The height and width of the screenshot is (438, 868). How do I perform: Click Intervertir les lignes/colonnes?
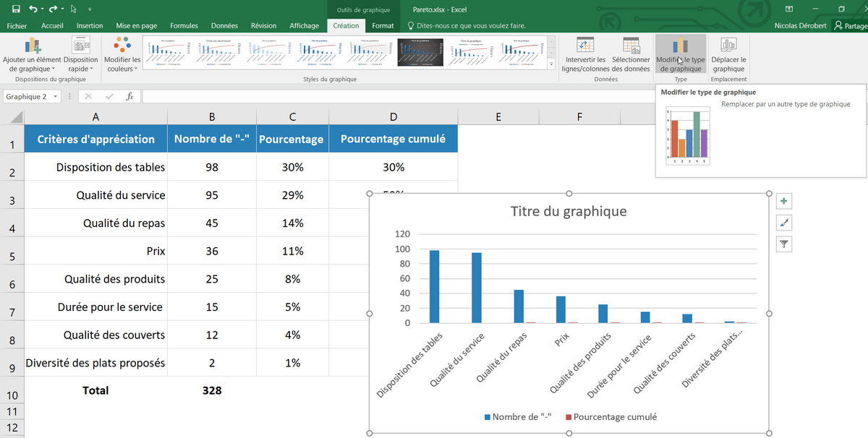point(585,54)
